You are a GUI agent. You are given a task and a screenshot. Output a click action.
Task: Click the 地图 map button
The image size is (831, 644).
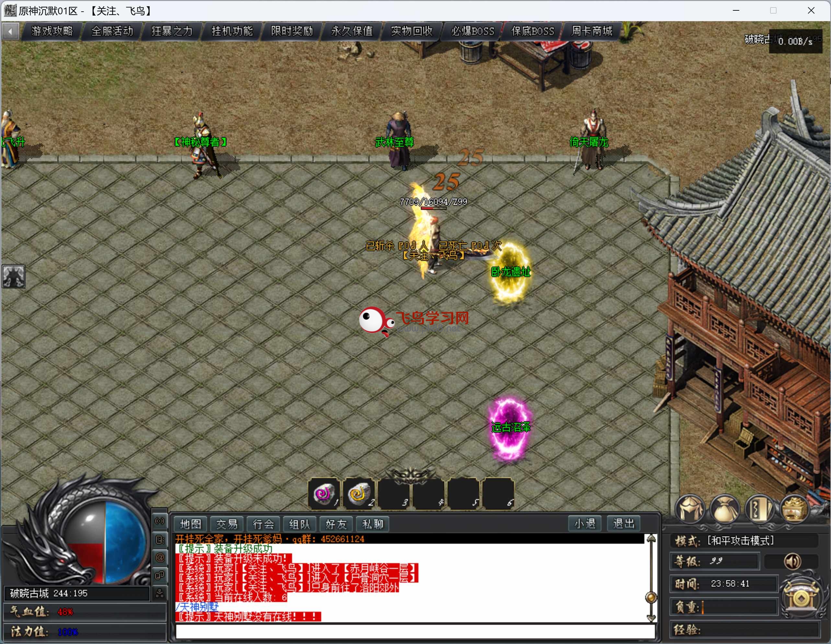190,524
